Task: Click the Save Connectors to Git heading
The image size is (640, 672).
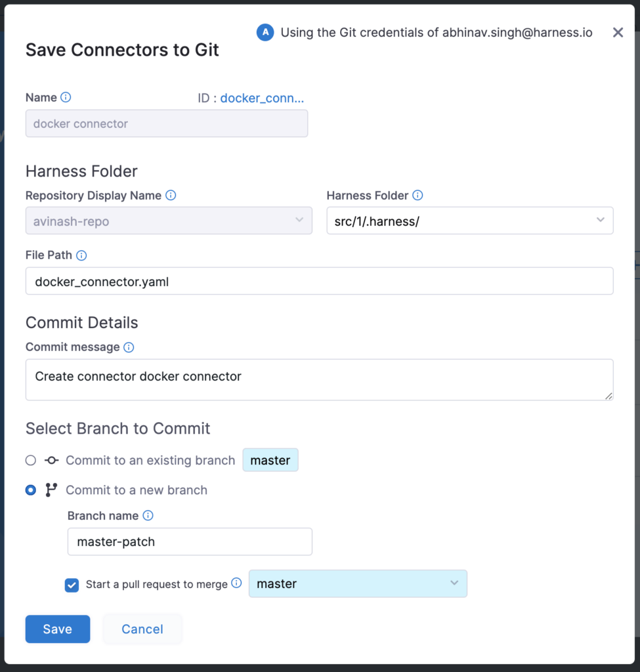Action: tap(122, 50)
